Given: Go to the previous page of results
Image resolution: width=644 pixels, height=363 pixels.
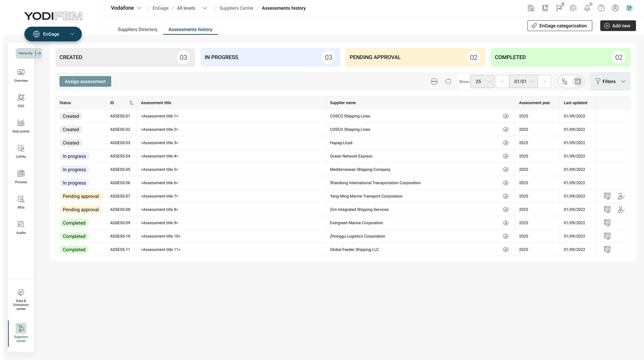Looking at the screenshot, I should [x=502, y=82].
